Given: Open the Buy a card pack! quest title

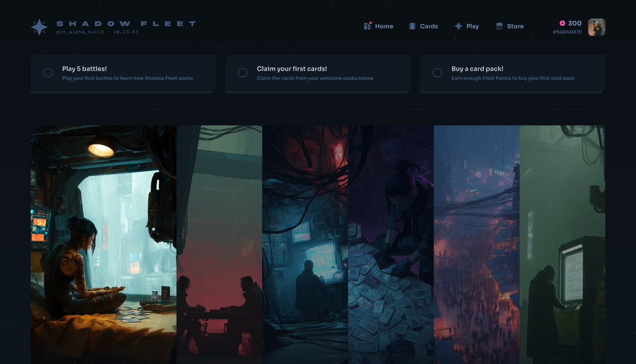Looking at the screenshot, I should 478,69.
